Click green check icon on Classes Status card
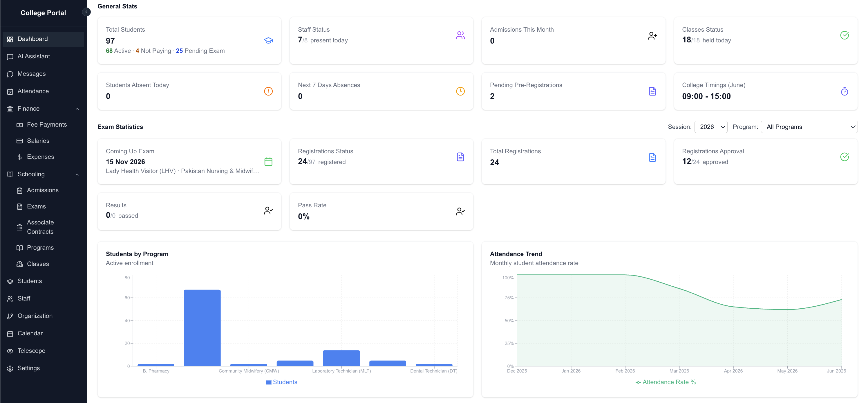Image resolution: width=868 pixels, height=403 pixels. [x=845, y=35]
